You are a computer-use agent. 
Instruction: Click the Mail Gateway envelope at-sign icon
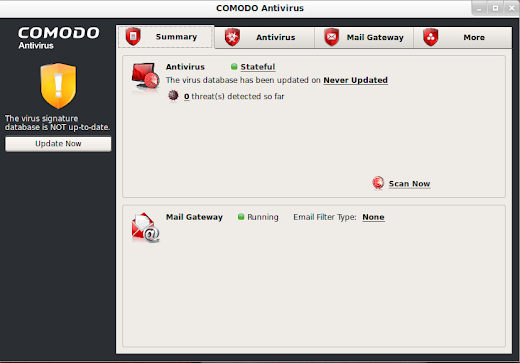(145, 227)
